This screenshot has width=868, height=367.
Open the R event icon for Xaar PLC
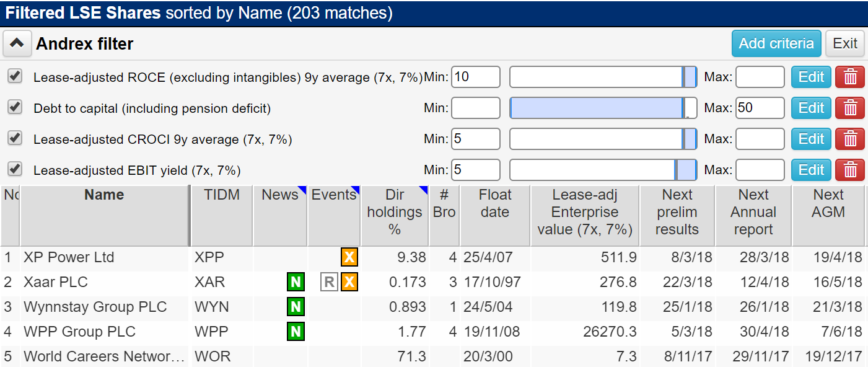(x=329, y=283)
